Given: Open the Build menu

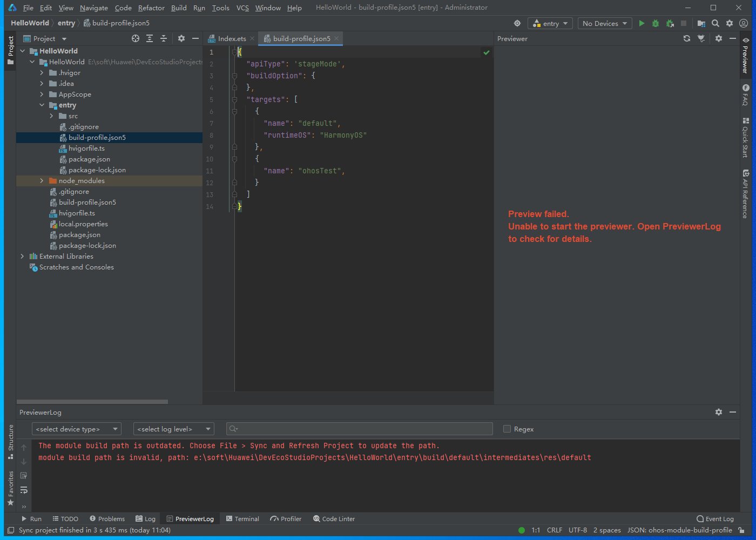Looking at the screenshot, I should [x=179, y=8].
